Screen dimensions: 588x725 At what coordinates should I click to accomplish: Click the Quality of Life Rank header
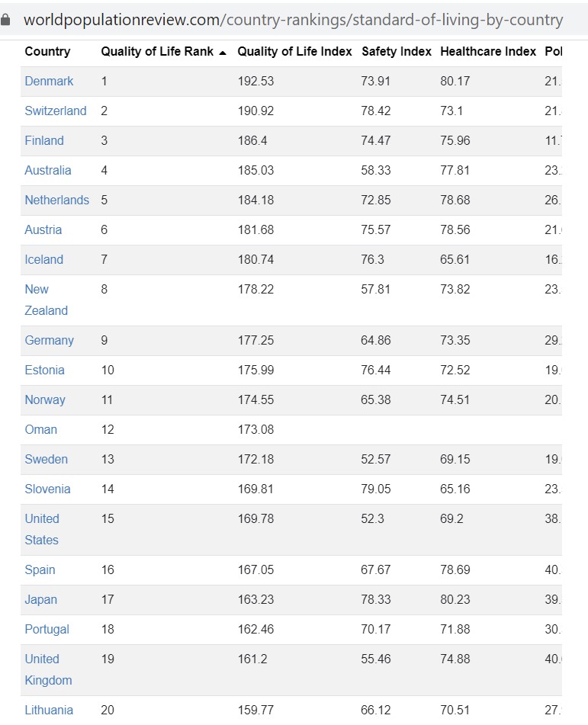coord(157,51)
